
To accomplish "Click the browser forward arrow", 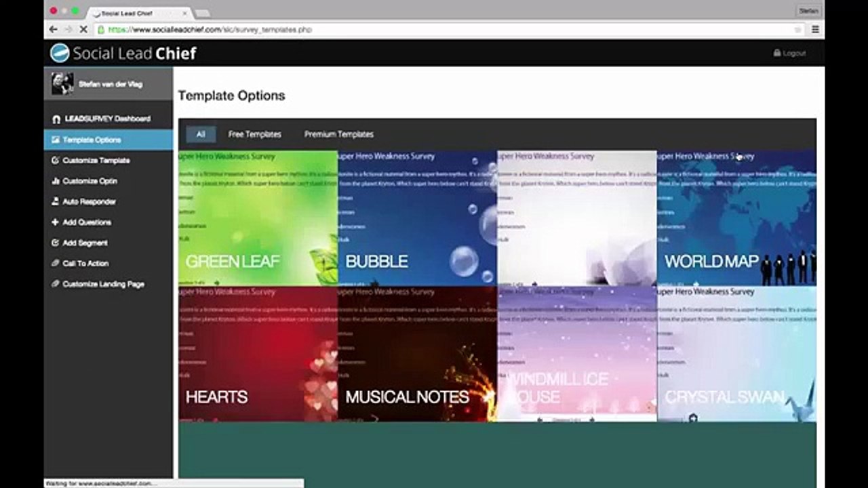I will [68, 30].
